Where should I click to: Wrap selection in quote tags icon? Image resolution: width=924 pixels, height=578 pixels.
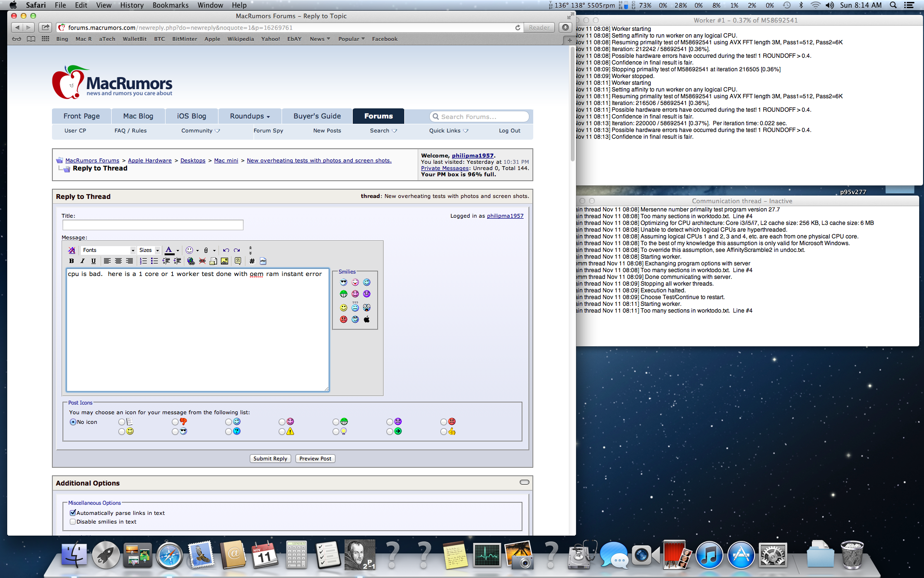238,261
